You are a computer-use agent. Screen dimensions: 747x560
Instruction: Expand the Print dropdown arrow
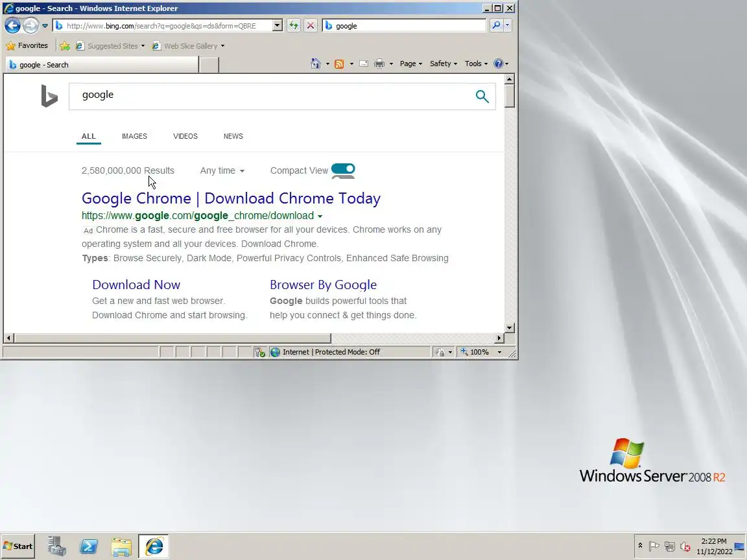391,64
